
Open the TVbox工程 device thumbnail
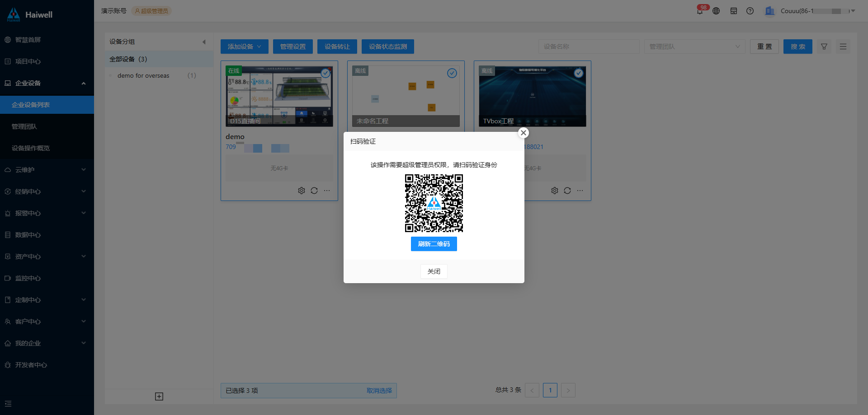click(x=533, y=96)
